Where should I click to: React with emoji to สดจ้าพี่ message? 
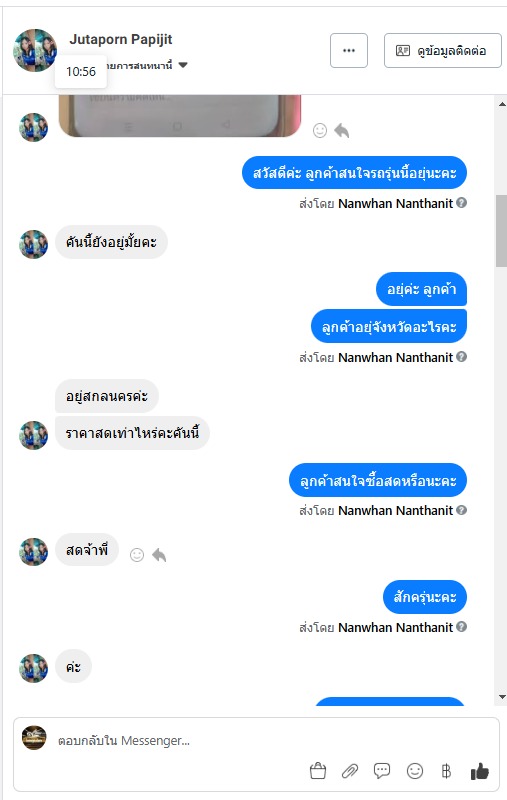[137, 555]
